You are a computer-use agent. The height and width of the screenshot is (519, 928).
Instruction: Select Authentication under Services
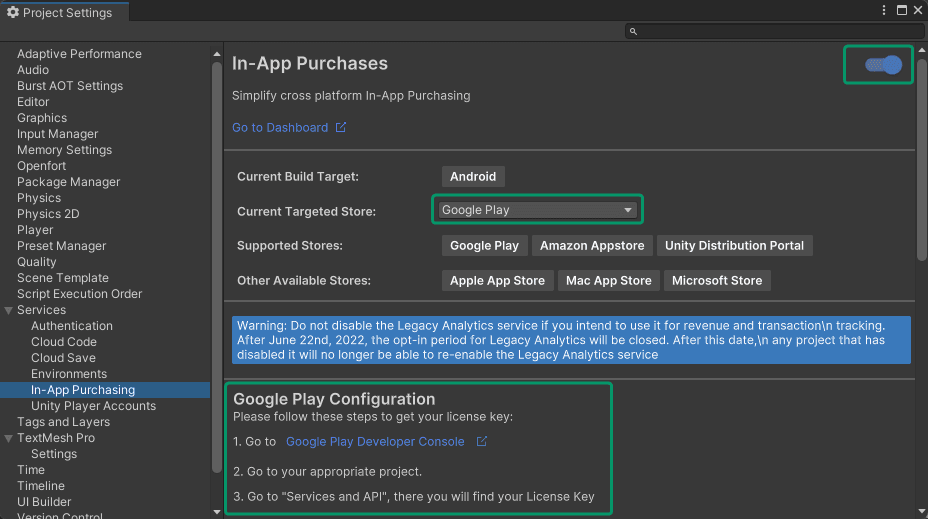(x=72, y=325)
